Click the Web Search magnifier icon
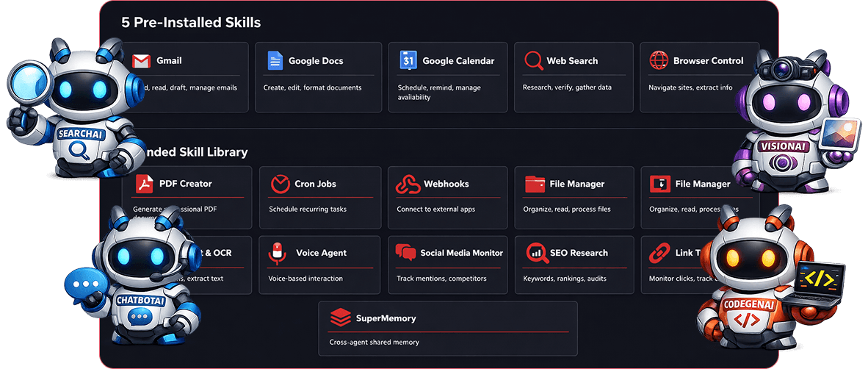The image size is (868, 369). coord(533,61)
